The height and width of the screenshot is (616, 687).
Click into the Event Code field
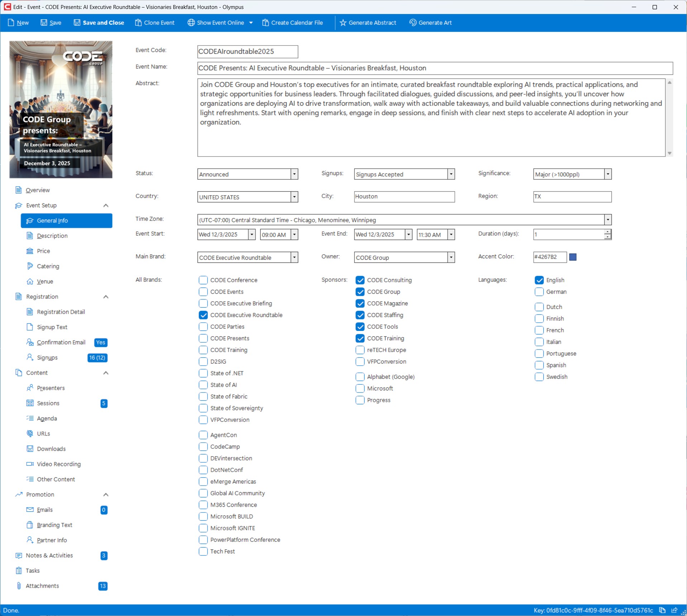[x=247, y=52]
